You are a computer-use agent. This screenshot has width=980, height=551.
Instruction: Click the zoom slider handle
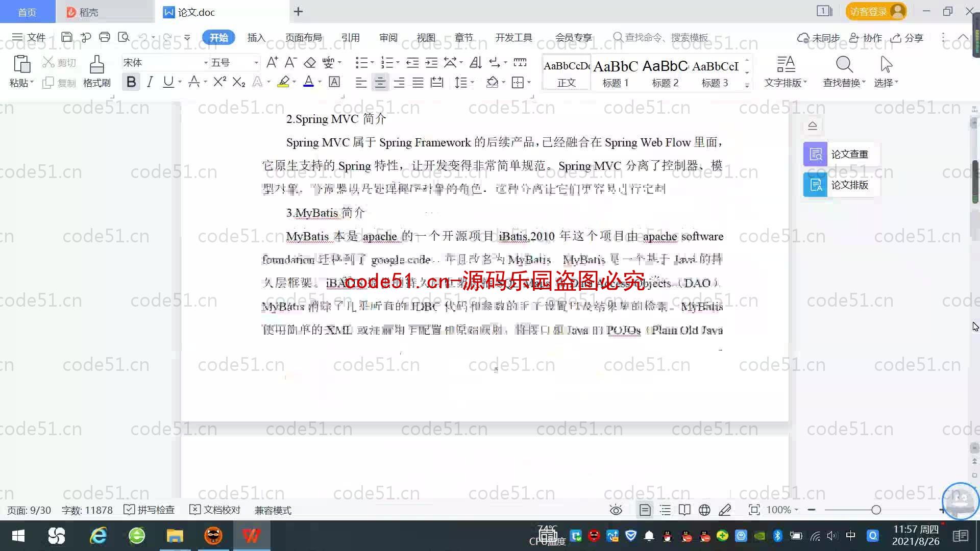pyautogui.click(x=876, y=510)
